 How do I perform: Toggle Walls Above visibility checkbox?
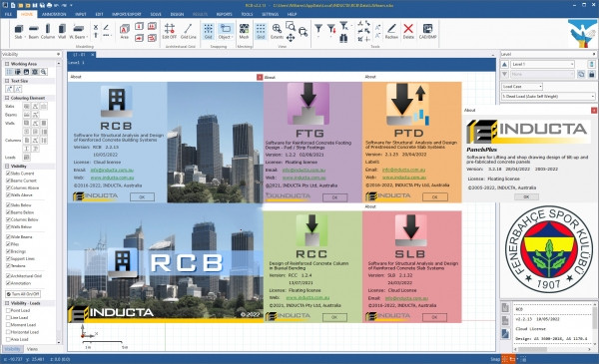click(x=8, y=195)
